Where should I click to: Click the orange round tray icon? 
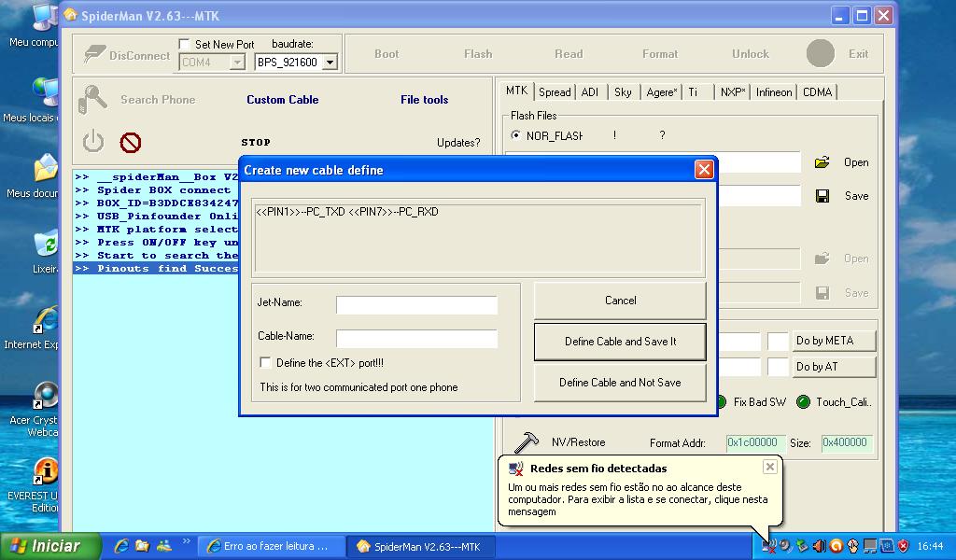[836, 546]
